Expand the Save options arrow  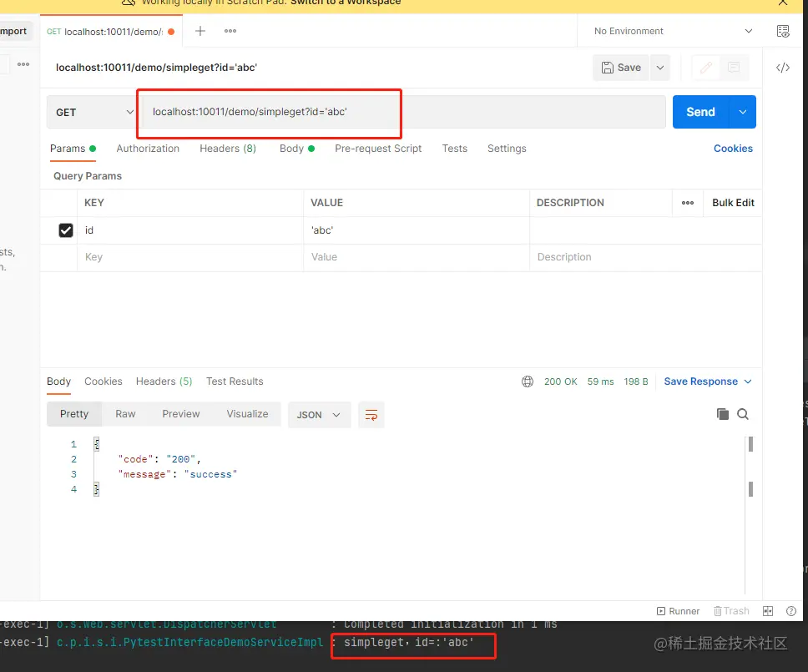pyautogui.click(x=660, y=68)
